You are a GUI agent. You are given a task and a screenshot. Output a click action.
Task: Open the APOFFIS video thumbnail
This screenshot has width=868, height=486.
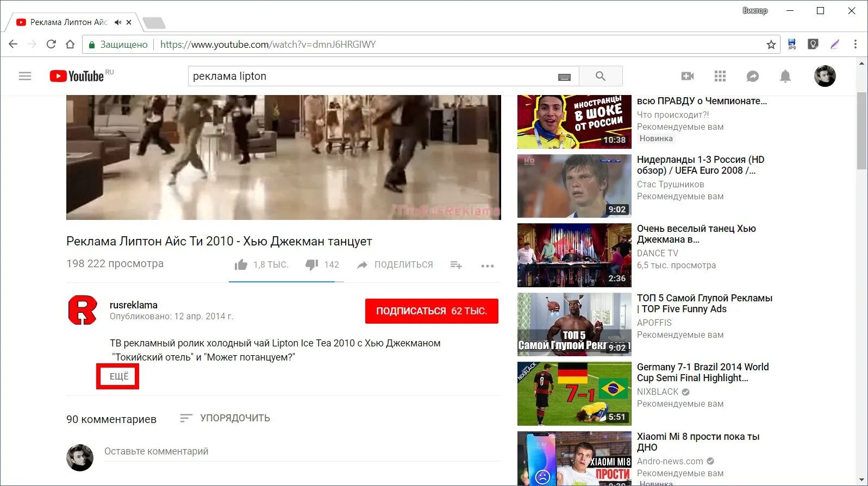pyautogui.click(x=574, y=324)
